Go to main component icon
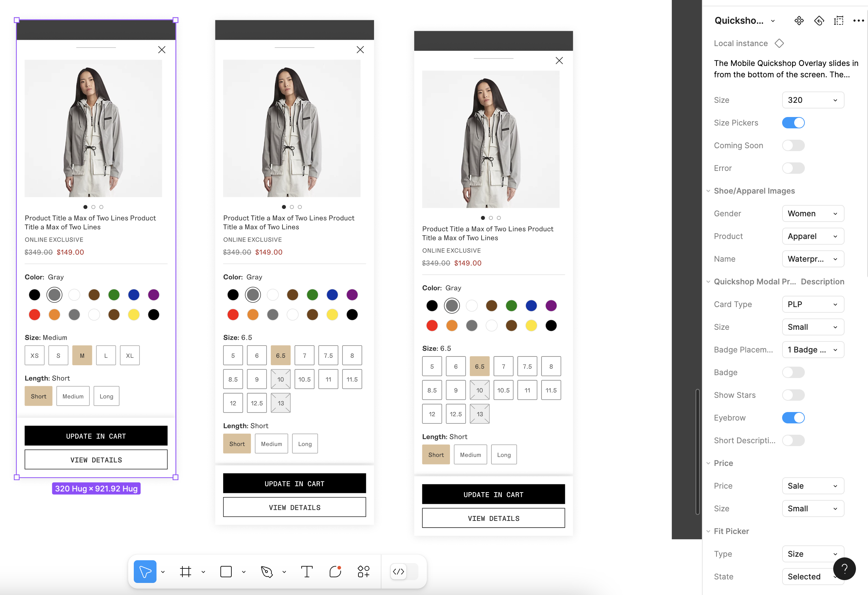Image resolution: width=868 pixels, height=595 pixels. [x=799, y=21]
